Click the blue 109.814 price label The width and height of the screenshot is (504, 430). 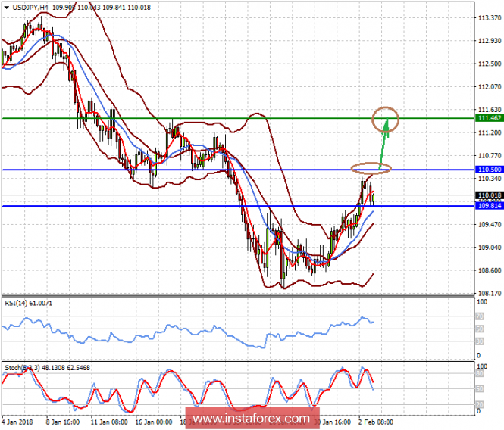(488, 206)
